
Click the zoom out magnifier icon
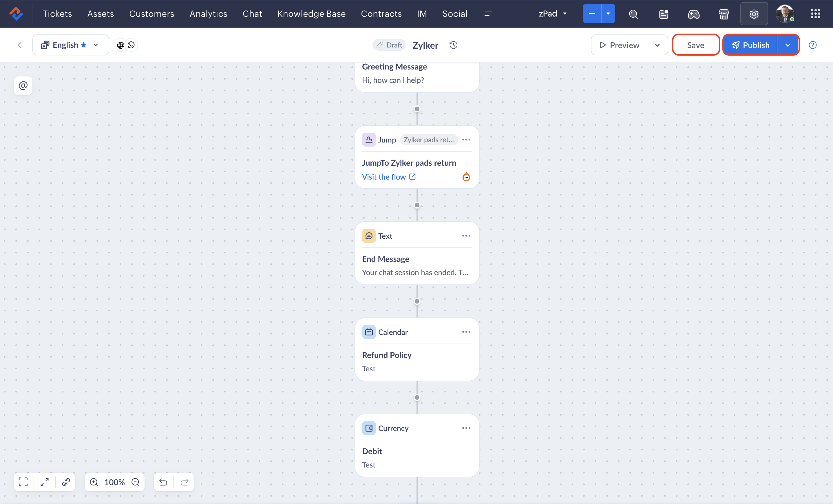136,482
